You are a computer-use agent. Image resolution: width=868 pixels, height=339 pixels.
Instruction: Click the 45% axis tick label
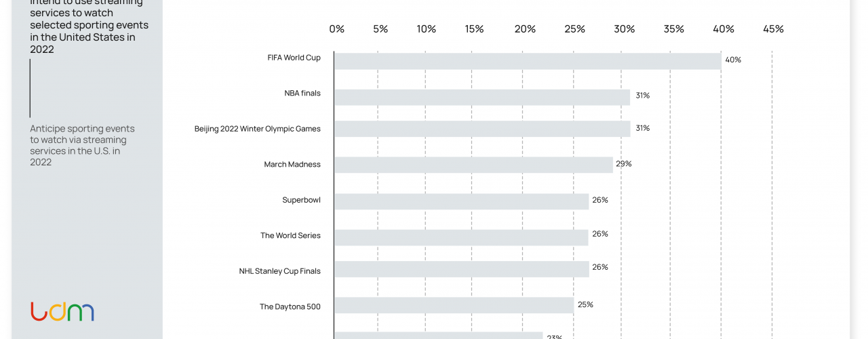(773, 29)
